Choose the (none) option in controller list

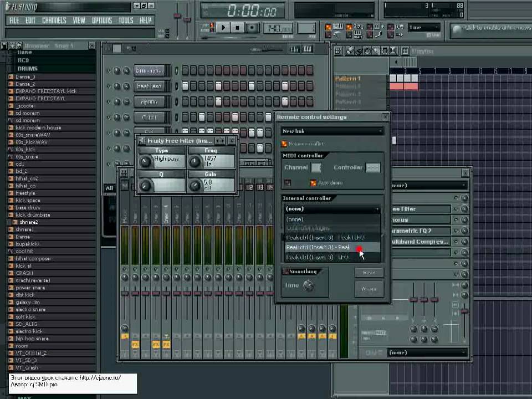click(x=332, y=219)
